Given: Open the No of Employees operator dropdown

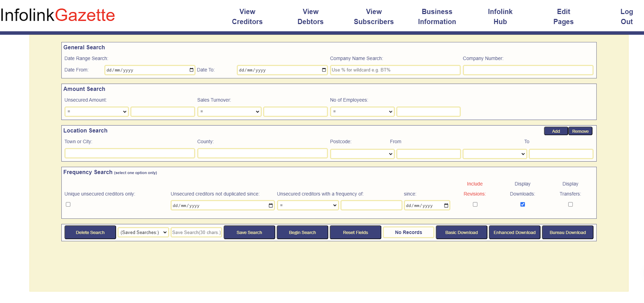Looking at the screenshot, I should [x=362, y=112].
